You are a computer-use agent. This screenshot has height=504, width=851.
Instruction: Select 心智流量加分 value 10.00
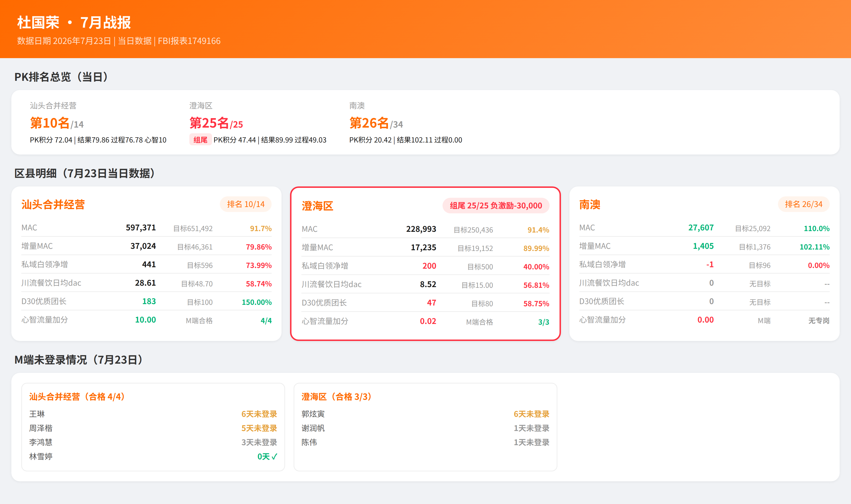point(145,320)
